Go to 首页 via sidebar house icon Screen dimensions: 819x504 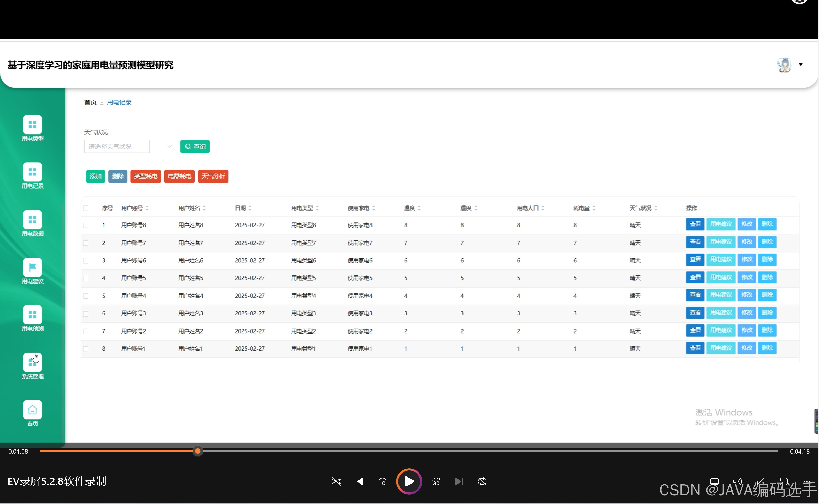pyautogui.click(x=32, y=410)
